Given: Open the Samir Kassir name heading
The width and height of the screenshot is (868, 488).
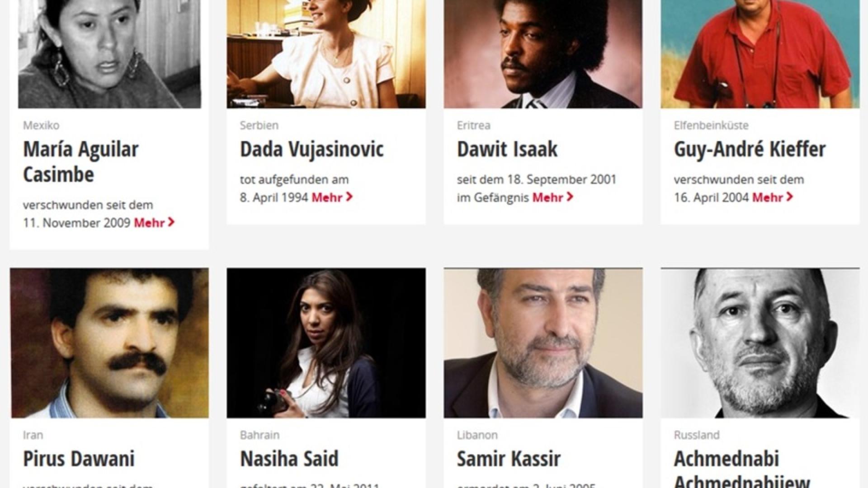Looking at the screenshot, I should [509, 459].
